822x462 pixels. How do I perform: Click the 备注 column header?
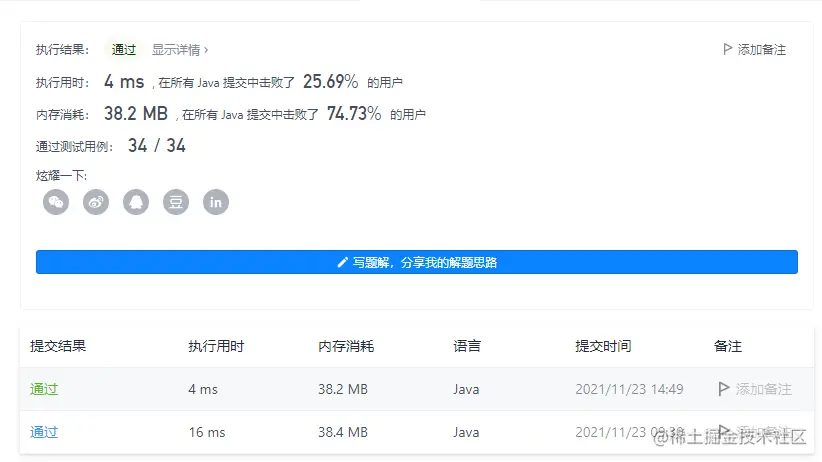(728, 346)
